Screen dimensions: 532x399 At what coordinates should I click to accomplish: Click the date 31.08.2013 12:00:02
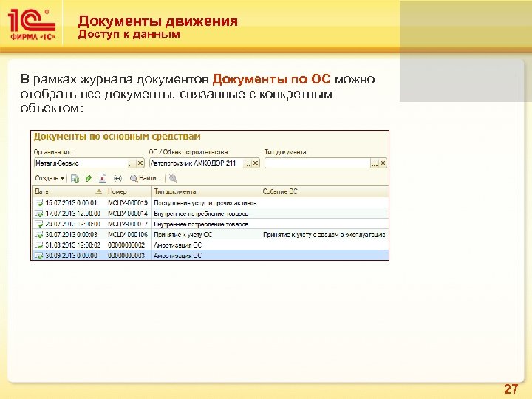click(73, 245)
